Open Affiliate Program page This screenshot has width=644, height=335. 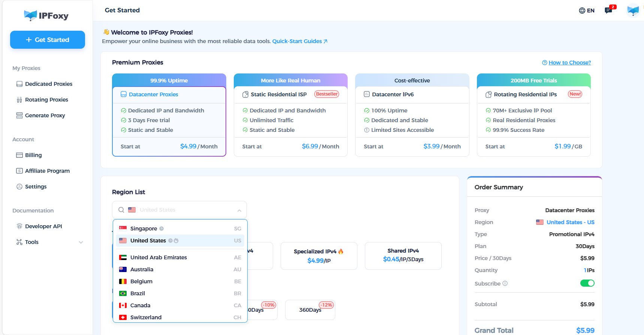click(x=48, y=171)
